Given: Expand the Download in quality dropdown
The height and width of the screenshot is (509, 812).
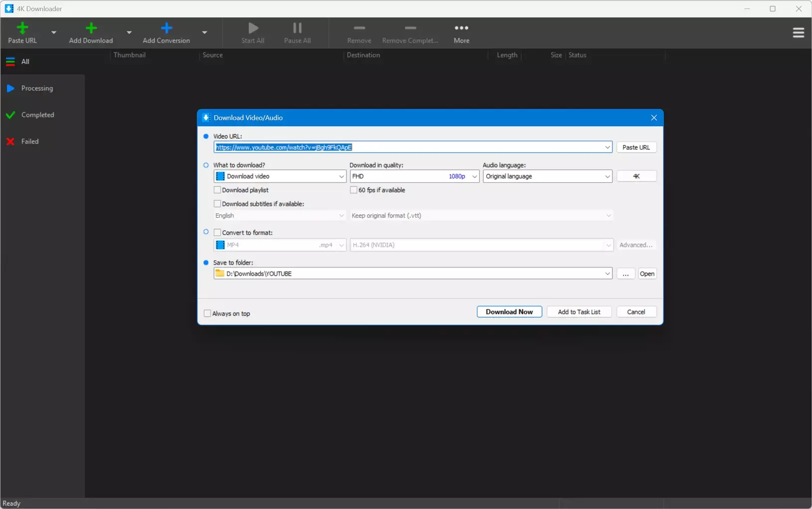Looking at the screenshot, I should coord(414,176).
